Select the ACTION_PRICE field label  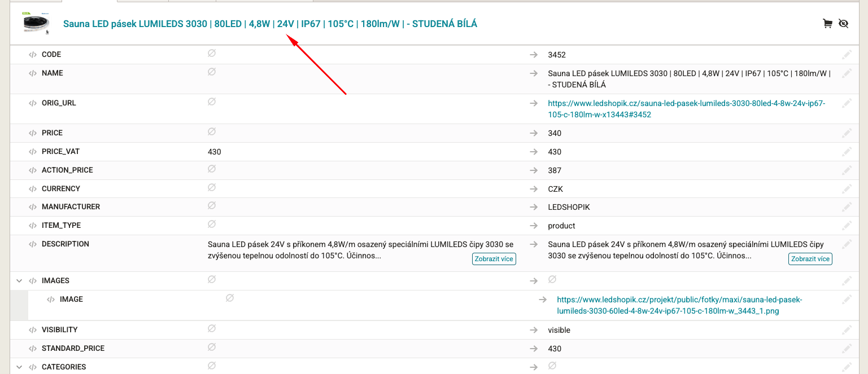67,170
